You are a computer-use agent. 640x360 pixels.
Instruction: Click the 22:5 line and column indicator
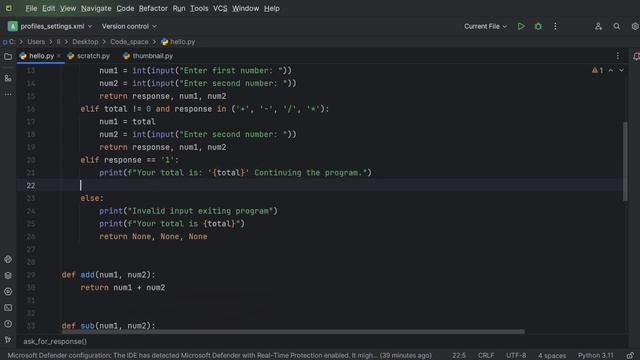coord(459,356)
